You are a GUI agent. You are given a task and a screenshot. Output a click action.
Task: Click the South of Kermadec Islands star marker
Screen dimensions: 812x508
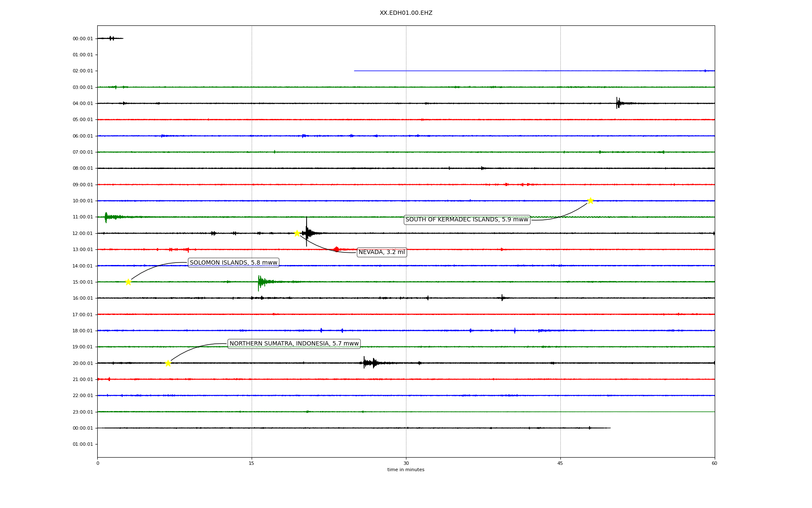tap(590, 201)
